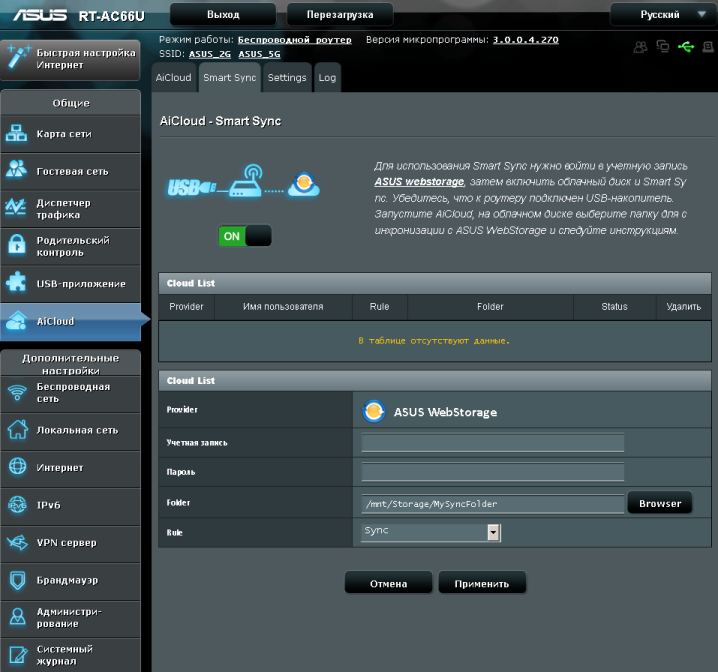This screenshot has width=718, height=672.
Task: Open USB-приложение menu item
Action: (x=71, y=284)
